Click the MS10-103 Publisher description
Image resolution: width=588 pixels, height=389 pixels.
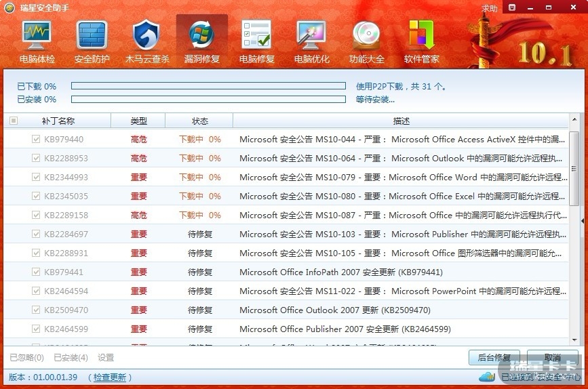[403, 234]
